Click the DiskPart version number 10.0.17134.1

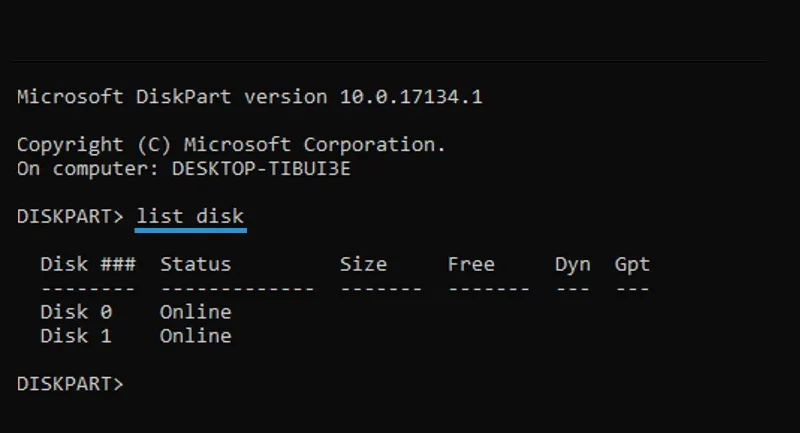pyautogui.click(x=411, y=97)
